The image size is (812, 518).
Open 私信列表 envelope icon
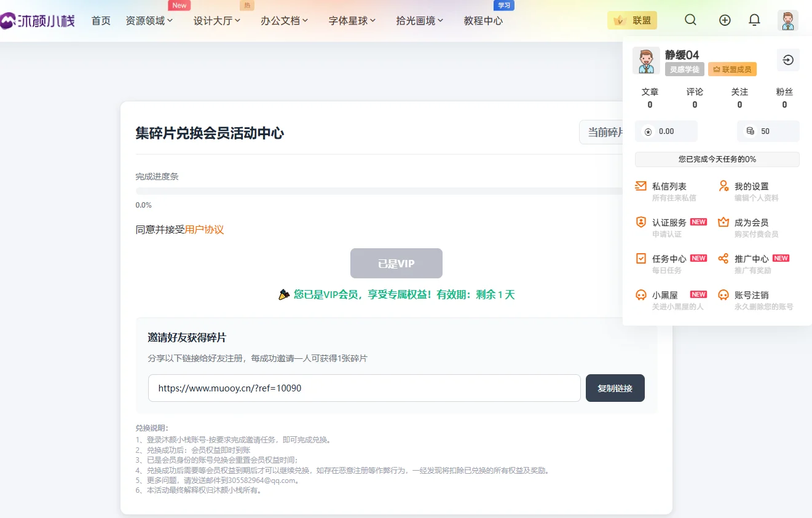(x=641, y=186)
